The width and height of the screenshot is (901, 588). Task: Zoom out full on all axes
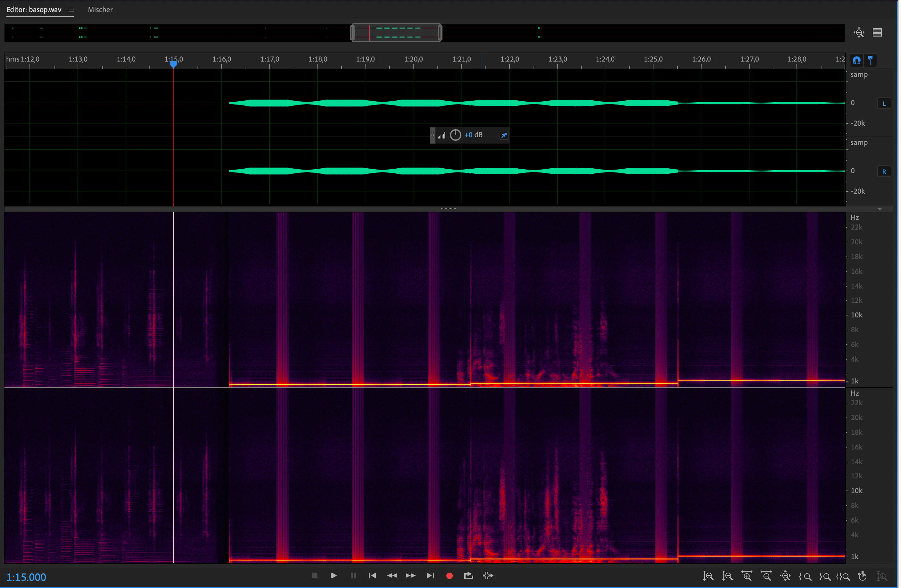(x=786, y=576)
